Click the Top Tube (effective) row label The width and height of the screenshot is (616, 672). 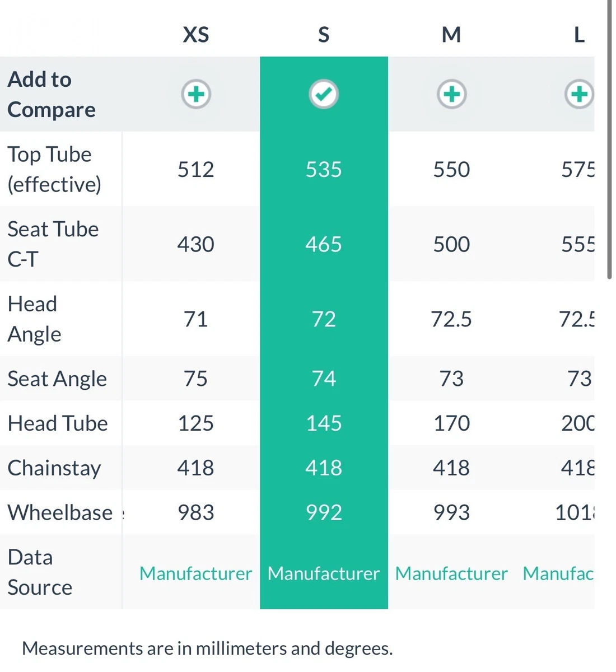click(54, 169)
